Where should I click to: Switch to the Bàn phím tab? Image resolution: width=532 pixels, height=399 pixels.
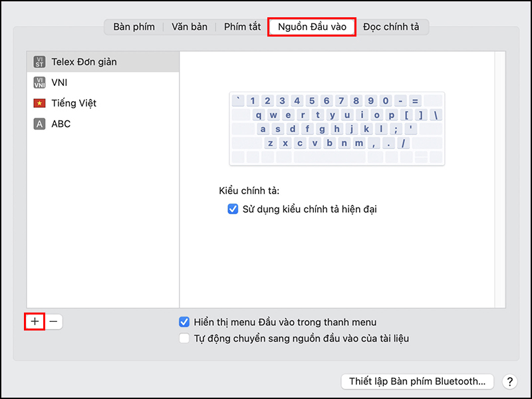pyautogui.click(x=134, y=27)
